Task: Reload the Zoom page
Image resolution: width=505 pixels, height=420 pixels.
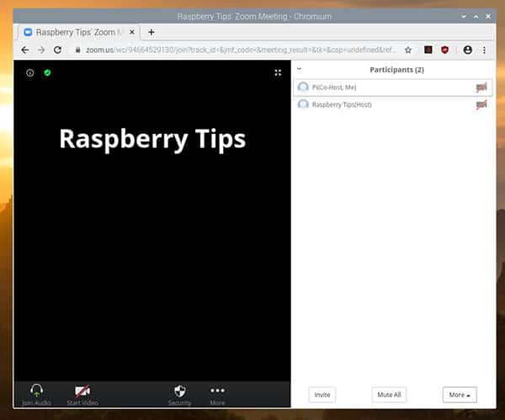Action: coord(57,50)
